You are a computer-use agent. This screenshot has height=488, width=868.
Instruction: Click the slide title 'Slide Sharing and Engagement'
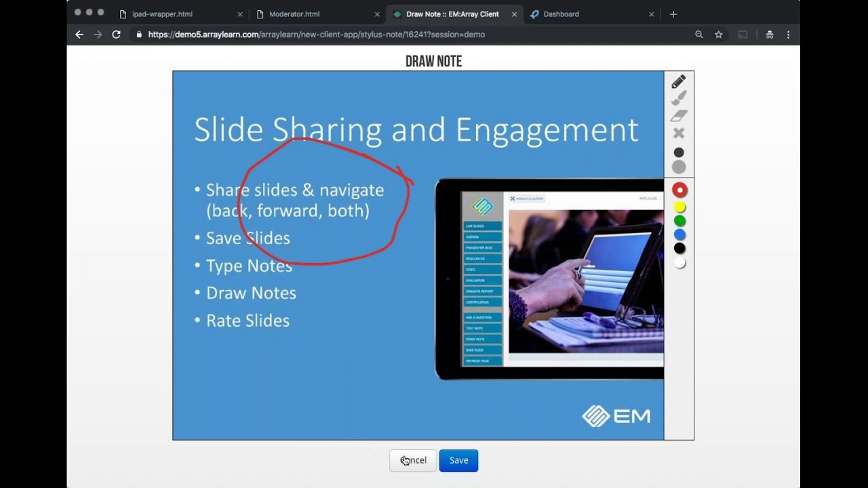click(416, 130)
